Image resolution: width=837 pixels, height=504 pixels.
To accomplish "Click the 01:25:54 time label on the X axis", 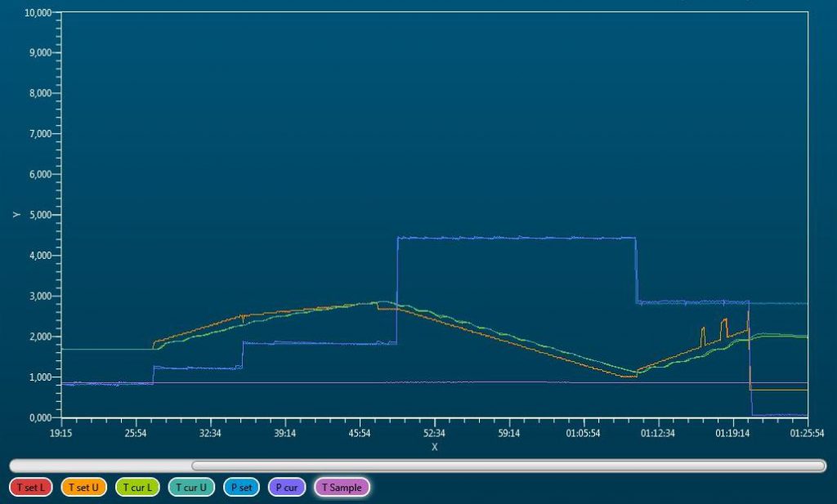I will click(807, 434).
